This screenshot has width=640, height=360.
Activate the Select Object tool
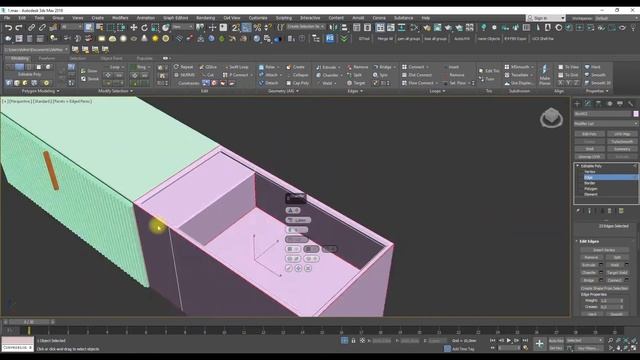coord(89,28)
